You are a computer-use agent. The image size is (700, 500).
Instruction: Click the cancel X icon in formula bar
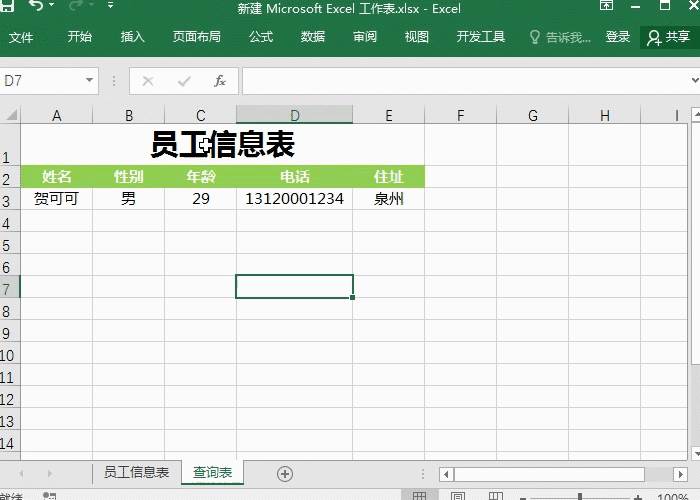click(x=148, y=81)
